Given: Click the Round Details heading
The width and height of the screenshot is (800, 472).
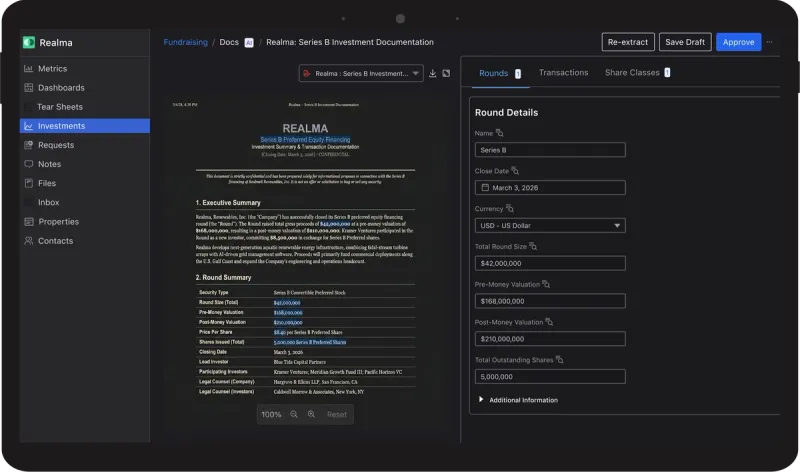Looking at the screenshot, I should [506, 112].
